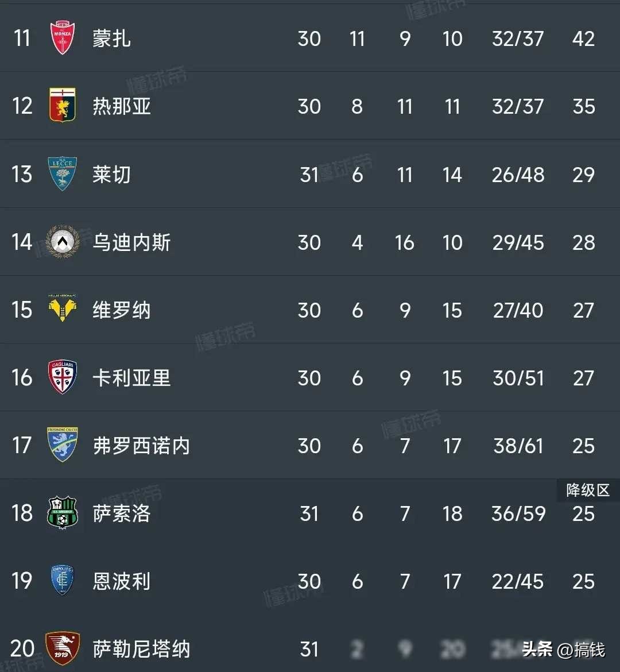This screenshot has height=672, width=620.
Task: Select team name 乌迪内斯
Action: pyautogui.click(x=131, y=242)
